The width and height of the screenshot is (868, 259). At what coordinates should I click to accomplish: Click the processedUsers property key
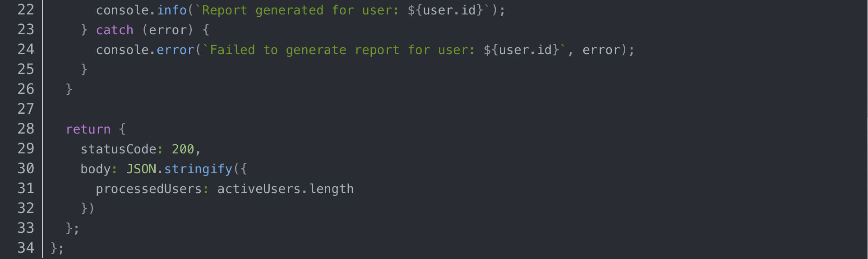tap(148, 189)
